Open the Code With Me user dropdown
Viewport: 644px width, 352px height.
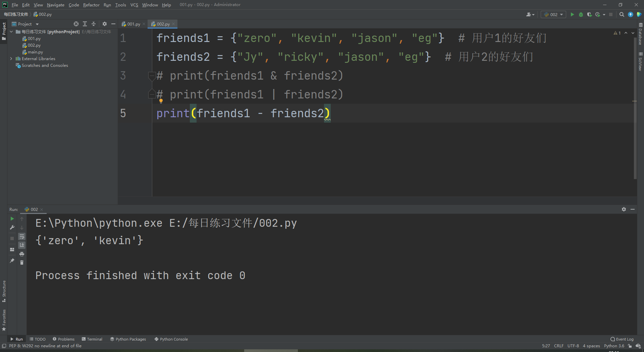coord(530,14)
